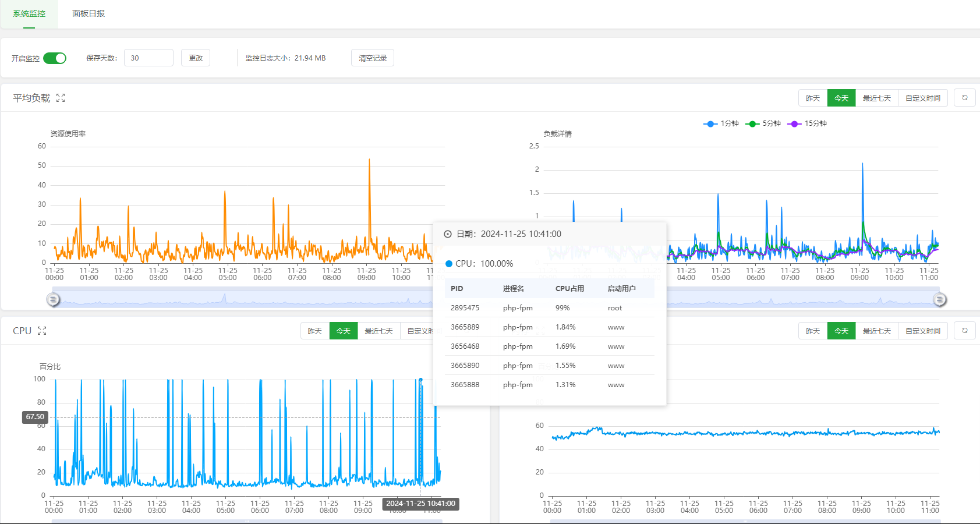
Task: Select 最近七天 in lower right panel
Action: tap(877, 331)
